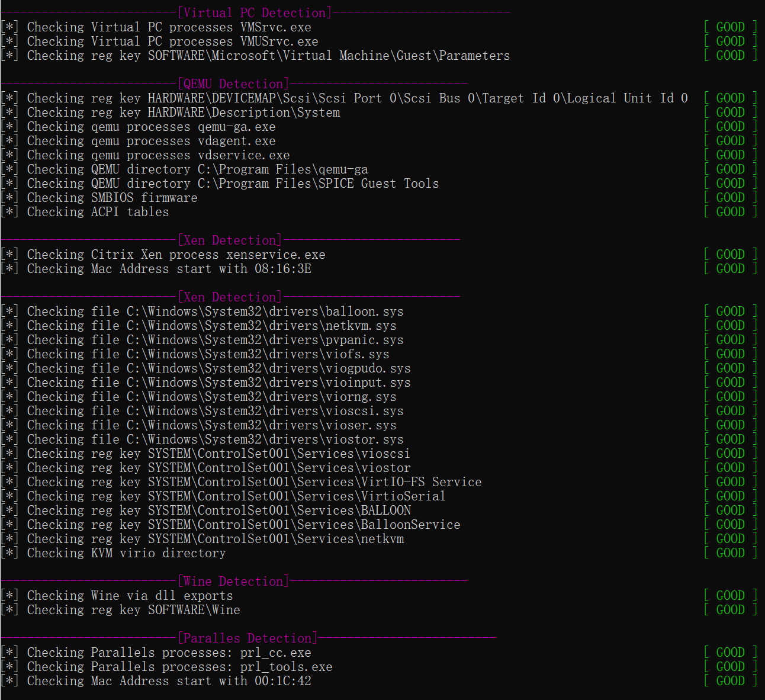
Task: Click the Services\VirtioSerial reg key line
Action: pyautogui.click(x=223, y=496)
